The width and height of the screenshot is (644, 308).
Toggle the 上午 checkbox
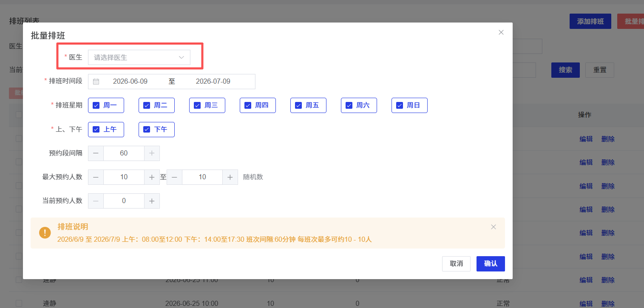pyautogui.click(x=96, y=130)
